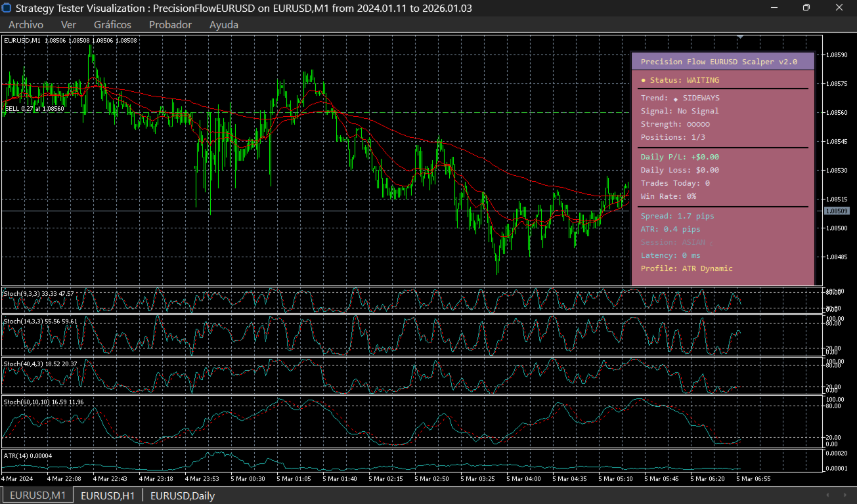Click the ATR(14) indicator label
Screen dimensions: 857x504
coord(28,455)
